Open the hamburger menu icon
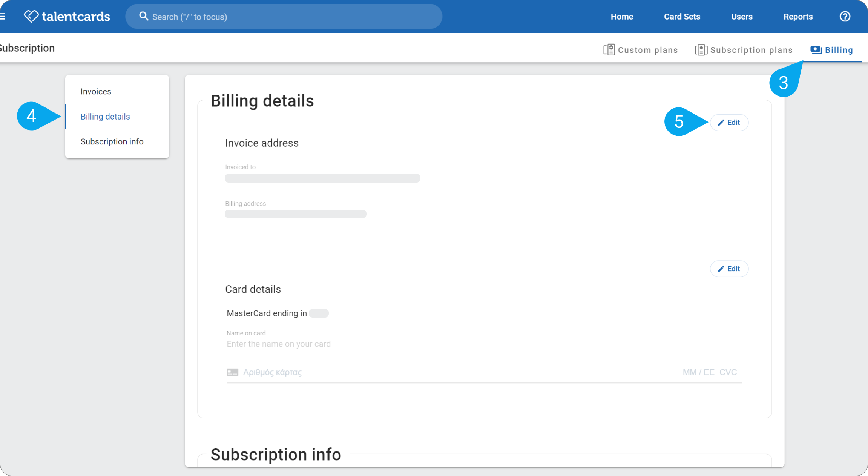Image resolution: width=868 pixels, height=476 pixels. (3, 16)
